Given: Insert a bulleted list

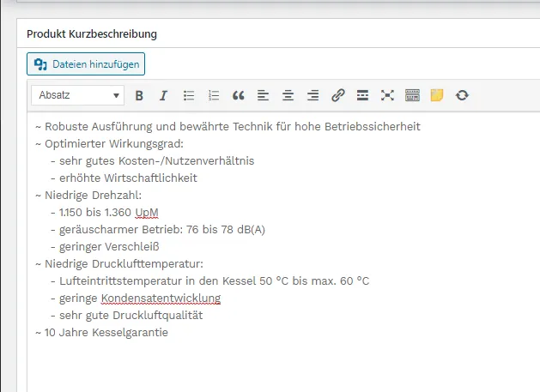Looking at the screenshot, I should 189,95.
